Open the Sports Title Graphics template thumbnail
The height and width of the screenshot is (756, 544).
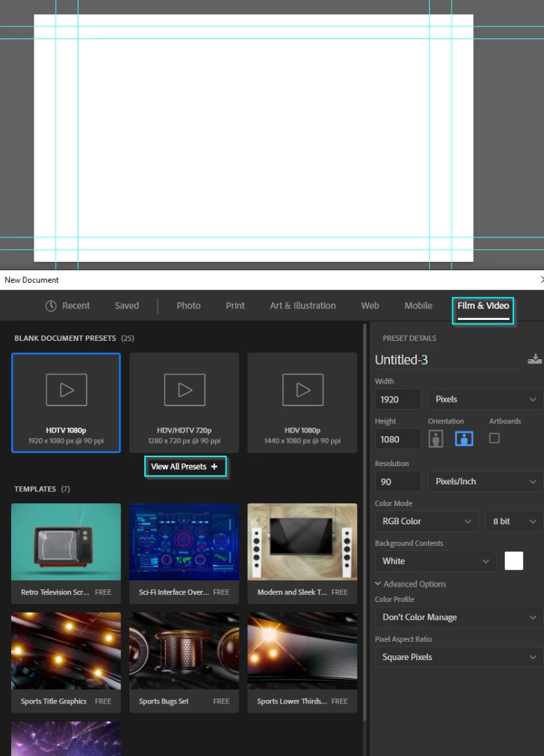point(66,651)
